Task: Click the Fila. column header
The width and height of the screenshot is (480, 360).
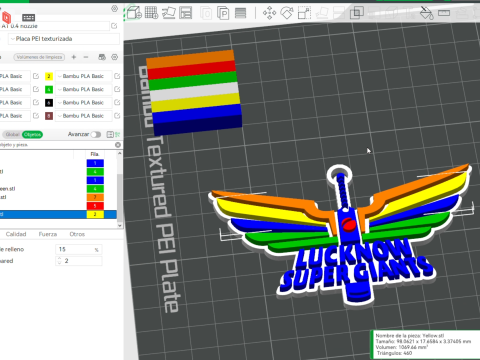Action: tap(95, 154)
